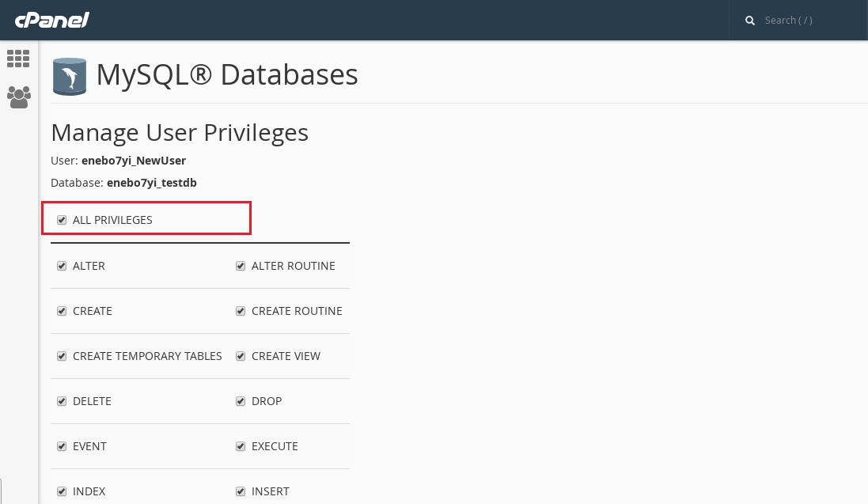This screenshot has width=868, height=504.
Task: Disable the INDEX privilege
Action: (x=62, y=491)
